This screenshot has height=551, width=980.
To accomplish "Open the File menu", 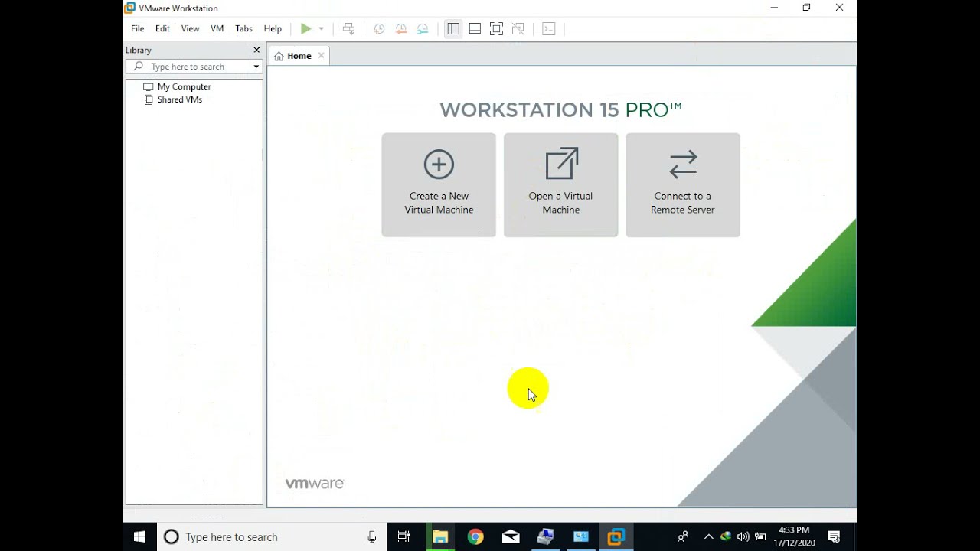I will [x=137, y=28].
